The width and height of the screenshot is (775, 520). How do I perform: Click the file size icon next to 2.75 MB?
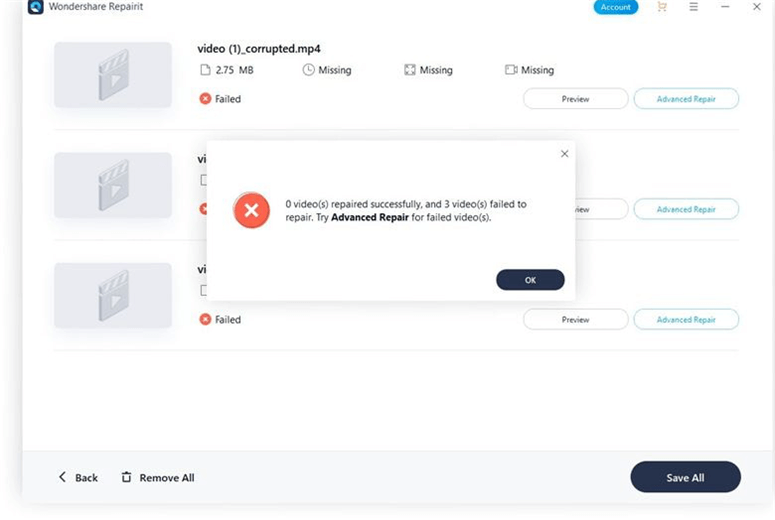(x=206, y=70)
